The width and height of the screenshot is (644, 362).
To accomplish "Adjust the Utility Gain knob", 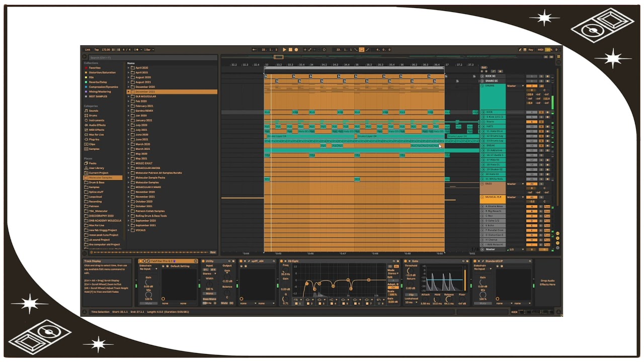I will [227, 276].
